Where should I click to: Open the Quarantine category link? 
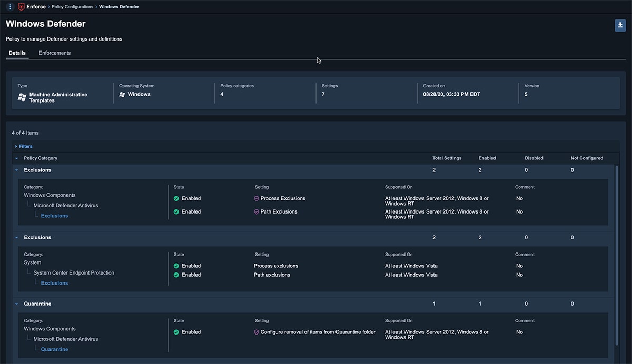[x=54, y=349]
